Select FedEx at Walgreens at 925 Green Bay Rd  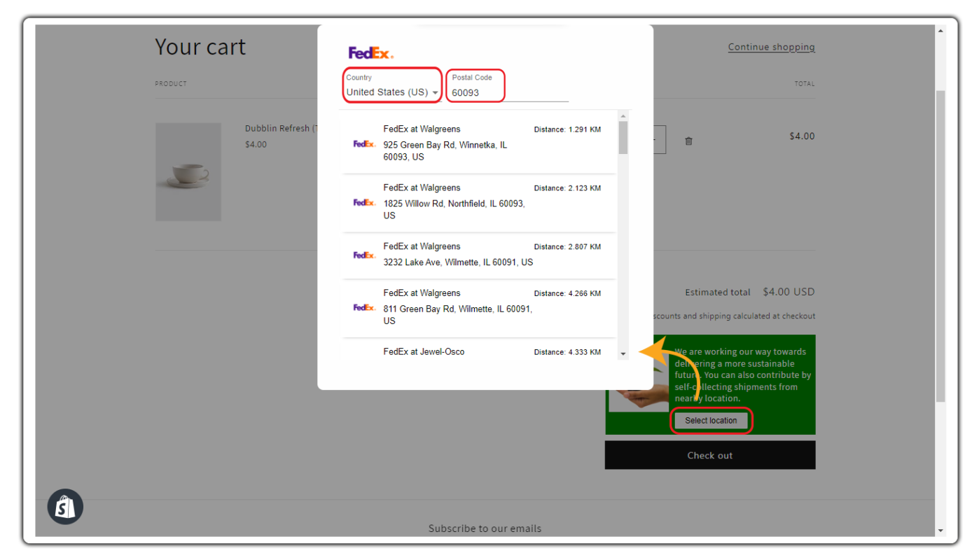478,143
